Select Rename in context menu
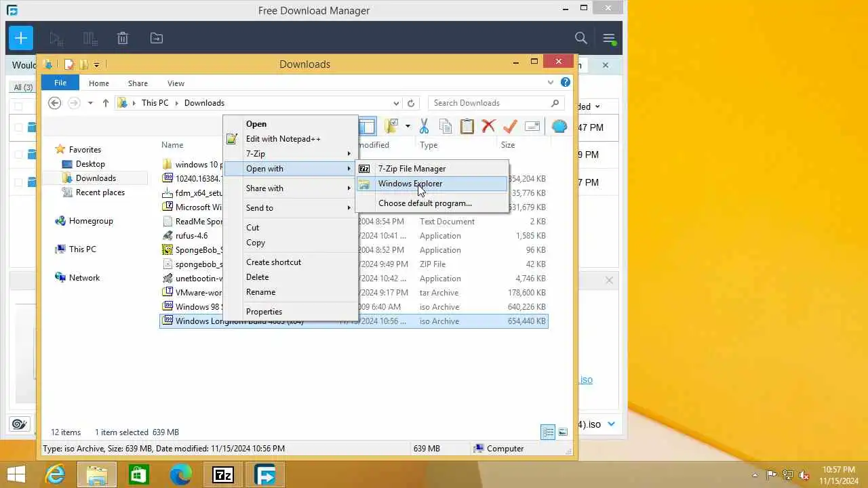 [x=291, y=292]
